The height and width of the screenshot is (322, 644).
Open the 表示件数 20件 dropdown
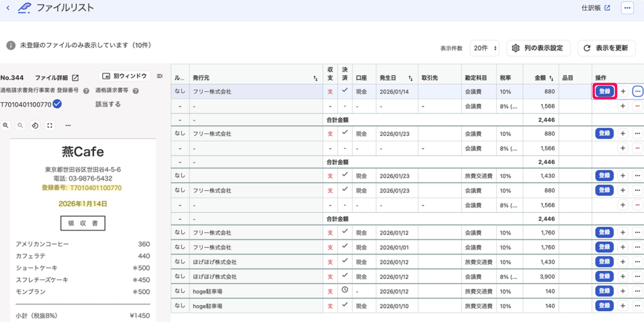point(485,48)
